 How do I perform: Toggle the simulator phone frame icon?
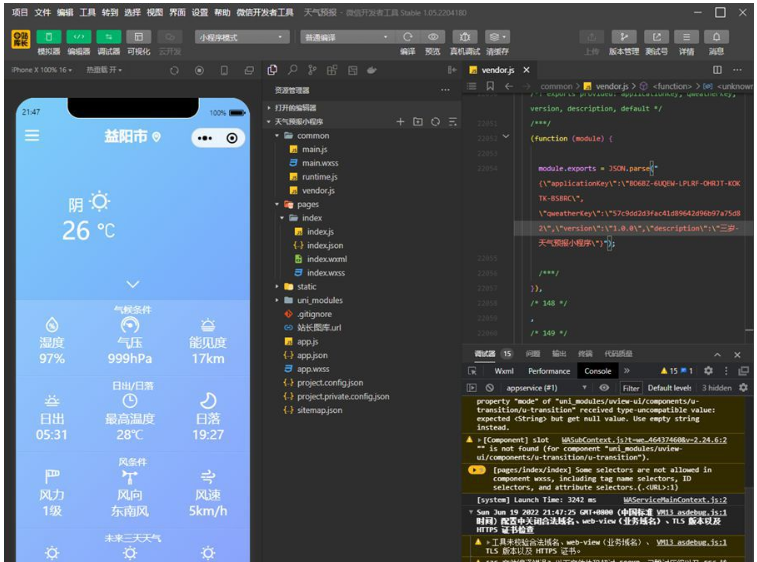(x=224, y=70)
